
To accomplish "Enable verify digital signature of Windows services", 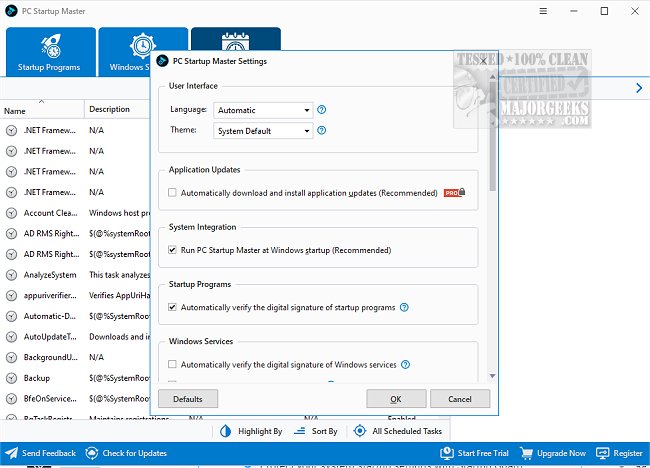I will click(172, 364).
